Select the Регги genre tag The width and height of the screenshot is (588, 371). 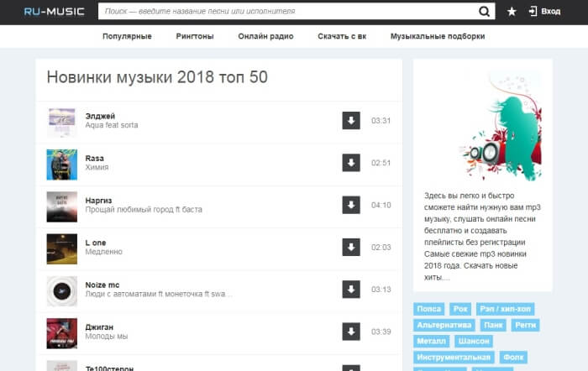525,325
